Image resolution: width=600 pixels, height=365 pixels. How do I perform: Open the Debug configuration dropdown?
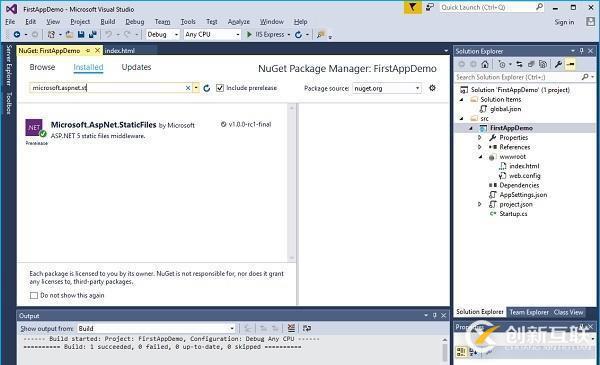[163, 34]
